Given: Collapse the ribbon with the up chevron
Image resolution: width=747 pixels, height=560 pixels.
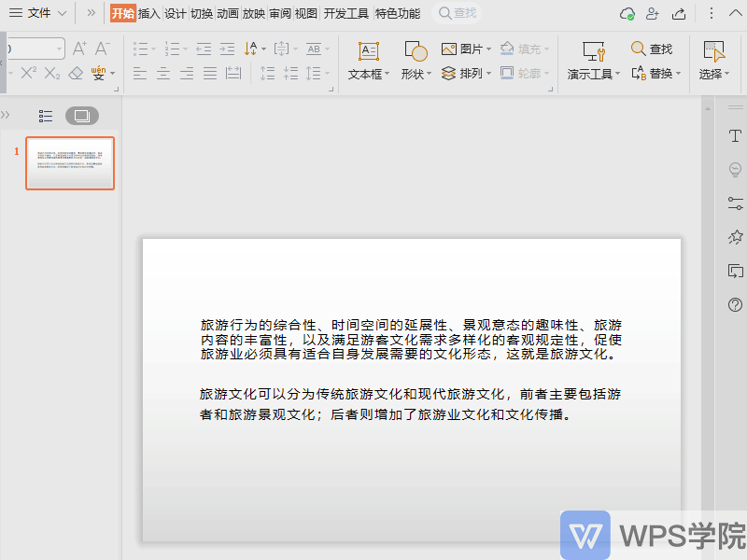Looking at the screenshot, I should coord(736,13).
